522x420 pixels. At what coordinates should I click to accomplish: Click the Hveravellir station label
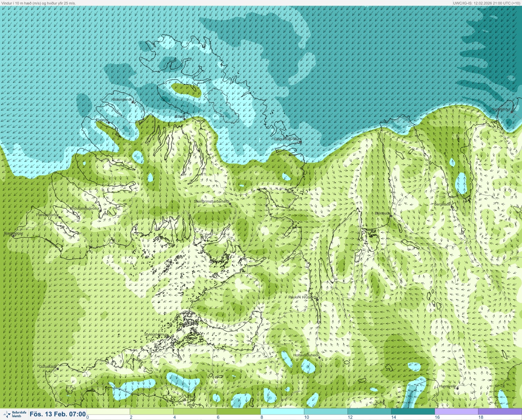pos(447,386)
